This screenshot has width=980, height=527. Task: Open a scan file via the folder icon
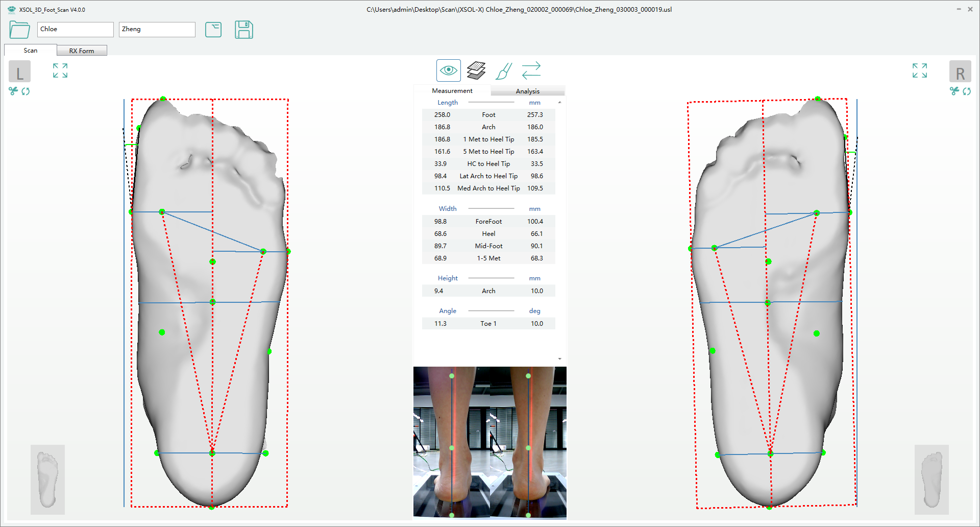pos(19,30)
